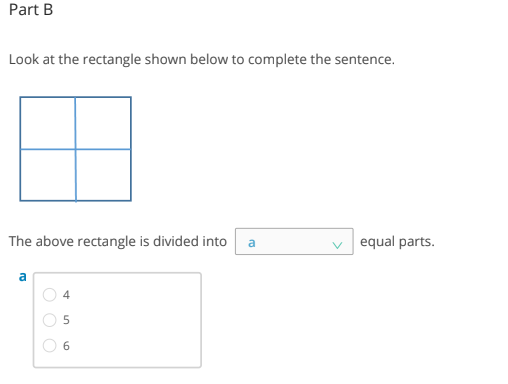Pick the radio button labeled 6
Screen dimensions: 508x384
coord(49,346)
